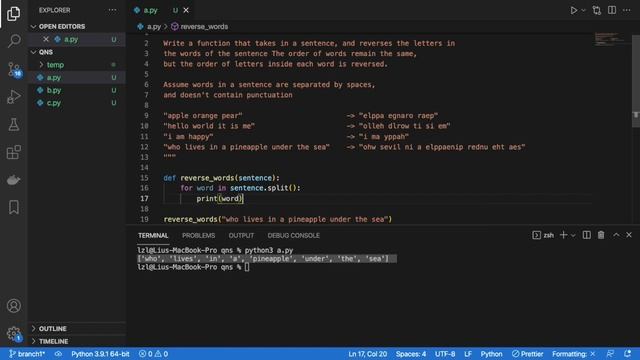Maximize the panel size chevron
The width and height of the screenshot is (640, 360).
click(616, 235)
